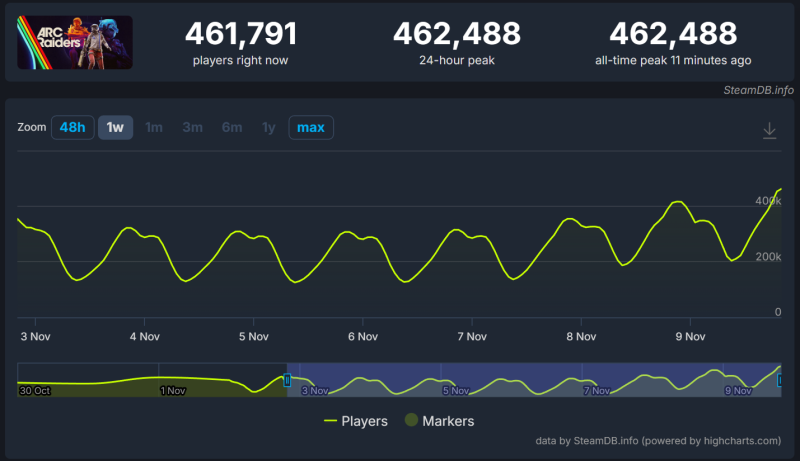The image size is (800, 461).
Task: Click the 5 Nov axis label on main chart
Action: pyautogui.click(x=254, y=337)
